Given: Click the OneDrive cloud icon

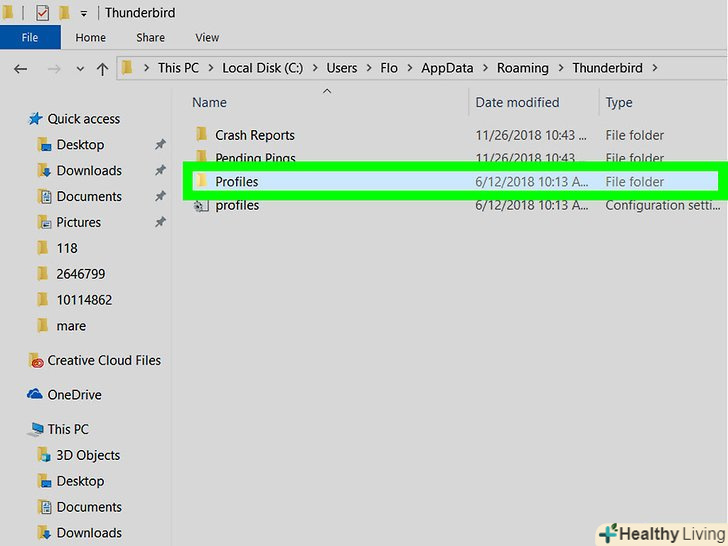Looking at the screenshot, I should coord(35,394).
